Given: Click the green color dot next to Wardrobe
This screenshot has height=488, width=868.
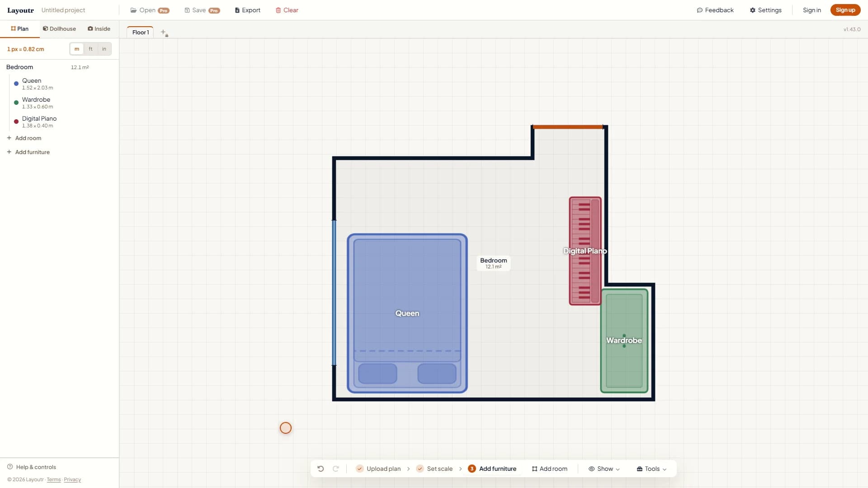Looking at the screenshot, I should click(16, 103).
